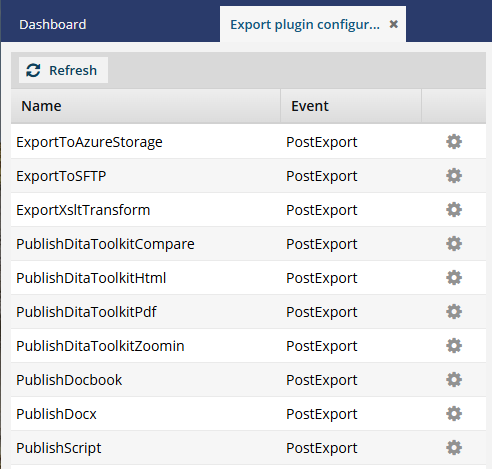Screen dimensions: 492x469
Task: Sort by the Name column header
Action: (146, 106)
